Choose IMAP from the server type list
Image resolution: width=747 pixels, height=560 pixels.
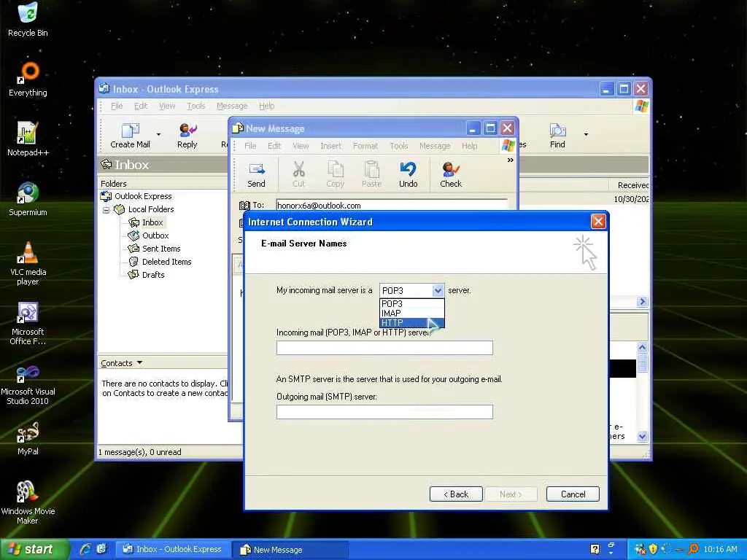coord(411,314)
